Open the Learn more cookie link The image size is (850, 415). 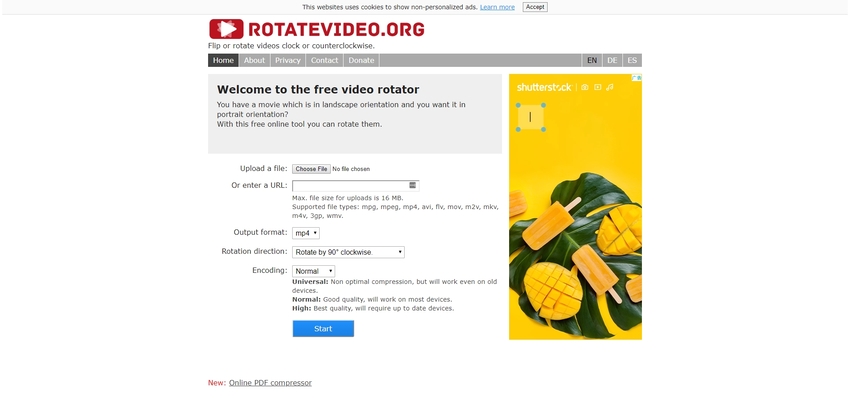[497, 7]
